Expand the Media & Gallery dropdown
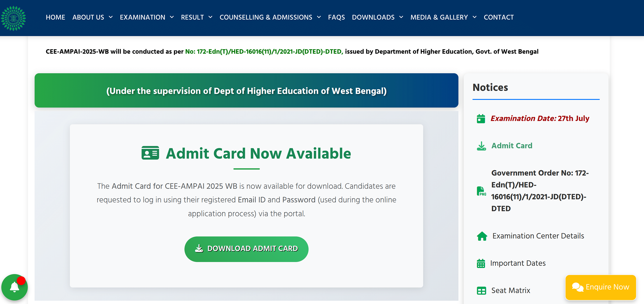644x304 pixels. click(443, 17)
